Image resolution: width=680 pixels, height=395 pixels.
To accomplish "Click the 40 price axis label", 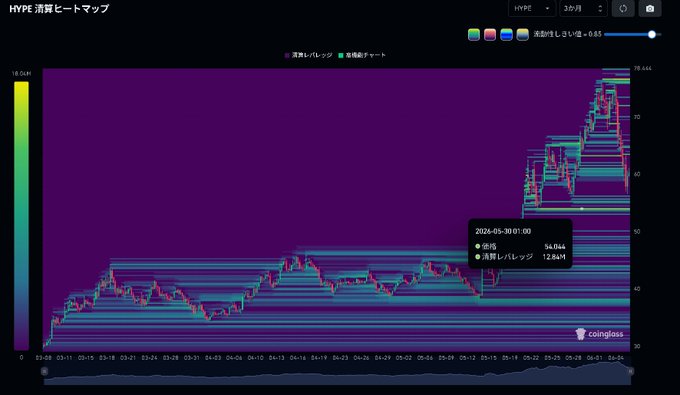I will pyautogui.click(x=637, y=289).
